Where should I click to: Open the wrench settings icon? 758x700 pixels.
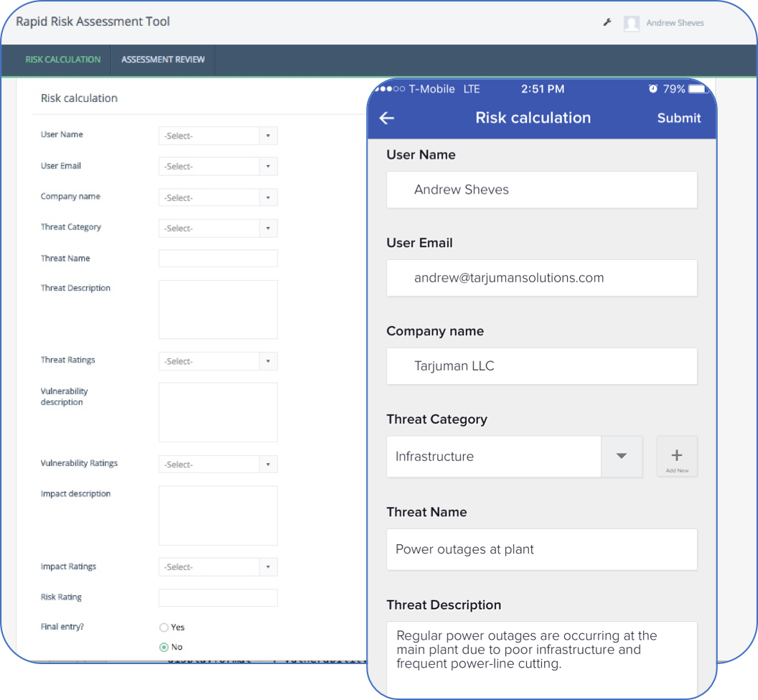tap(607, 22)
